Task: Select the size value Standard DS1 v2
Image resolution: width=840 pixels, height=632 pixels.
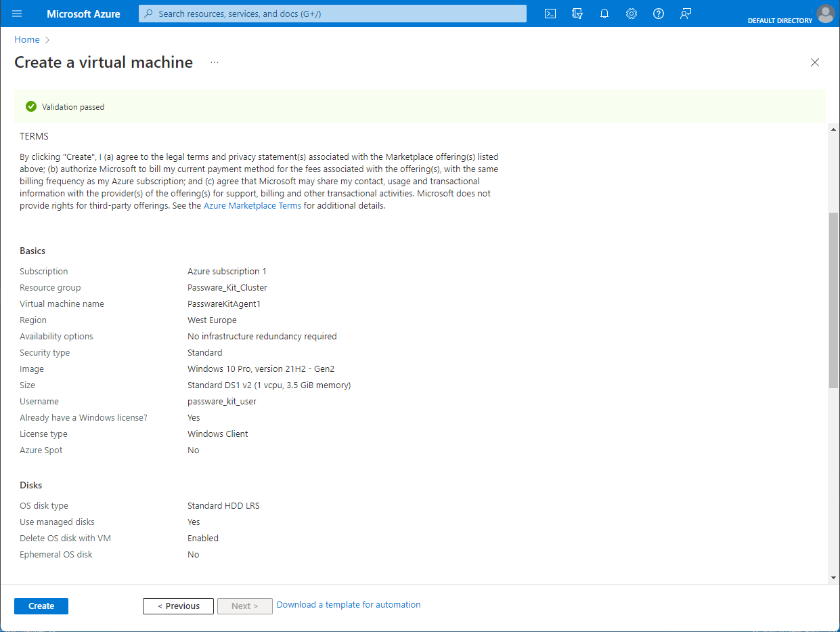Action: 269,385
